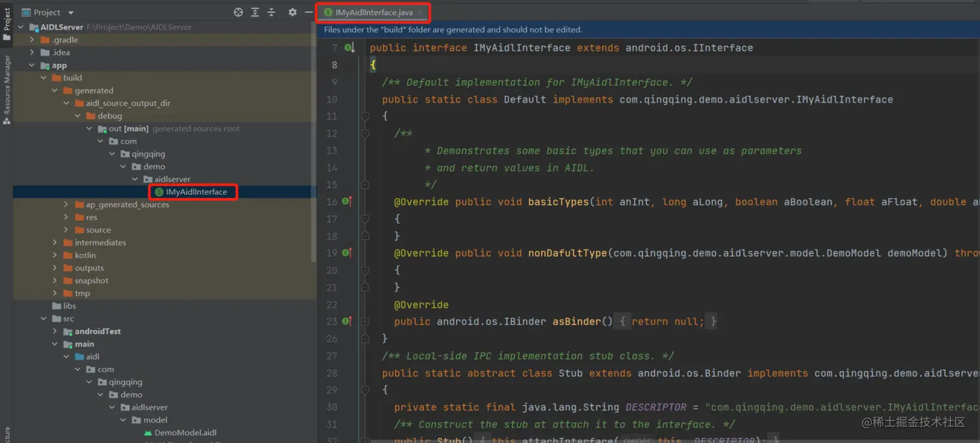Expand the androidTest folder
Screen dimensions: 980x443
(x=54, y=332)
